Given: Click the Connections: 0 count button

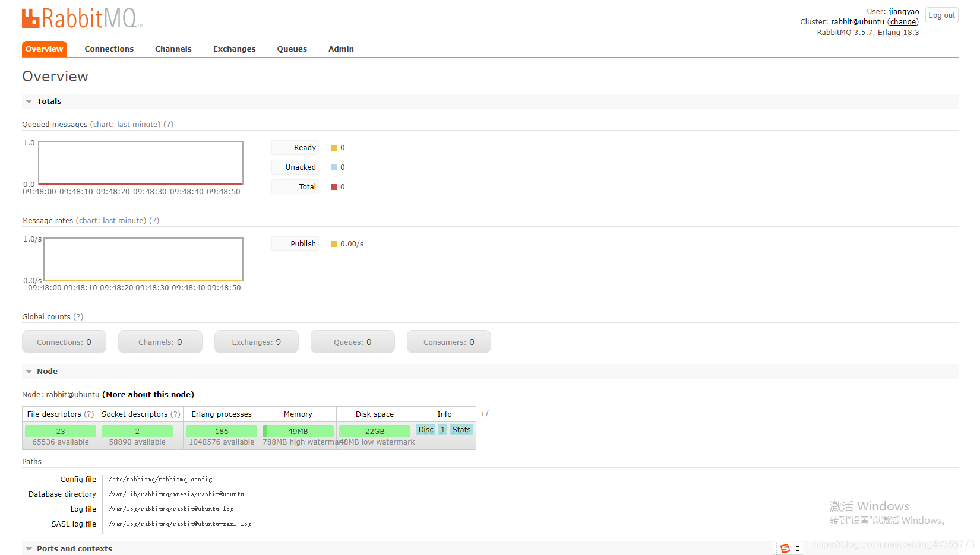Looking at the screenshot, I should point(64,342).
